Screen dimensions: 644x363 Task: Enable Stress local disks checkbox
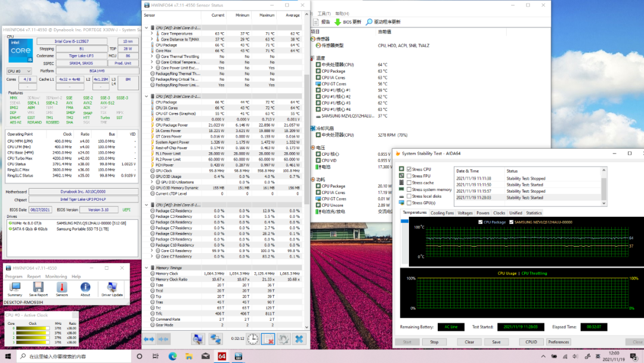click(409, 196)
